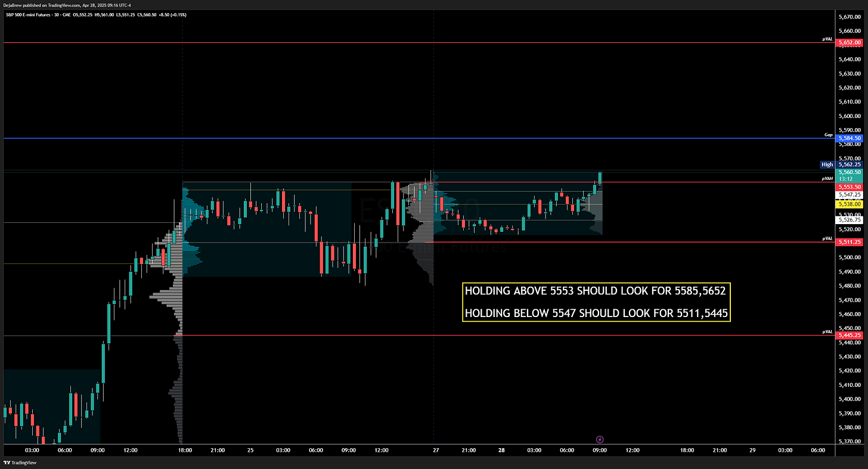Click the pVAL label beside 5,445.25
Image resolution: width=868 pixels, height=469 pixels.
click(x=827, y=331)
